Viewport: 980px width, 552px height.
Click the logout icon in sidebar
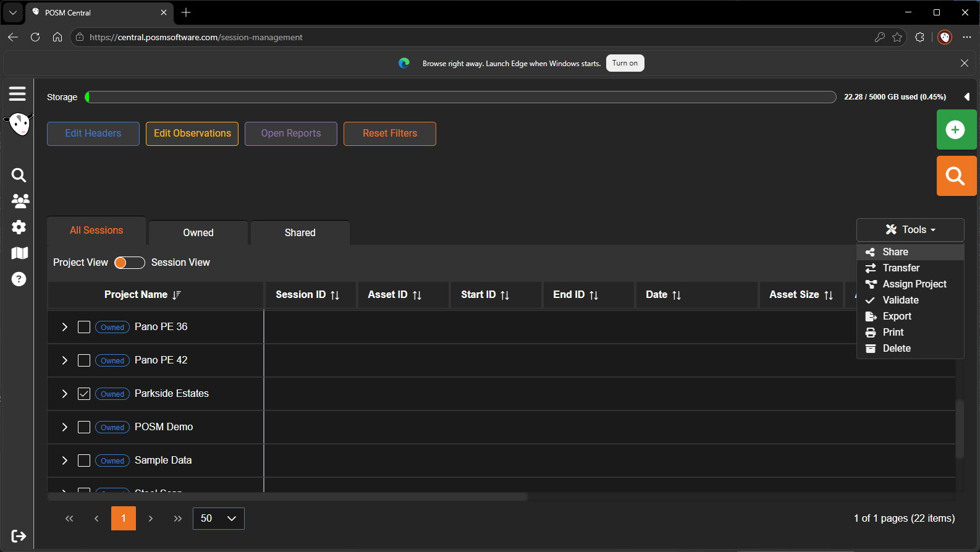tap(19, 536)
